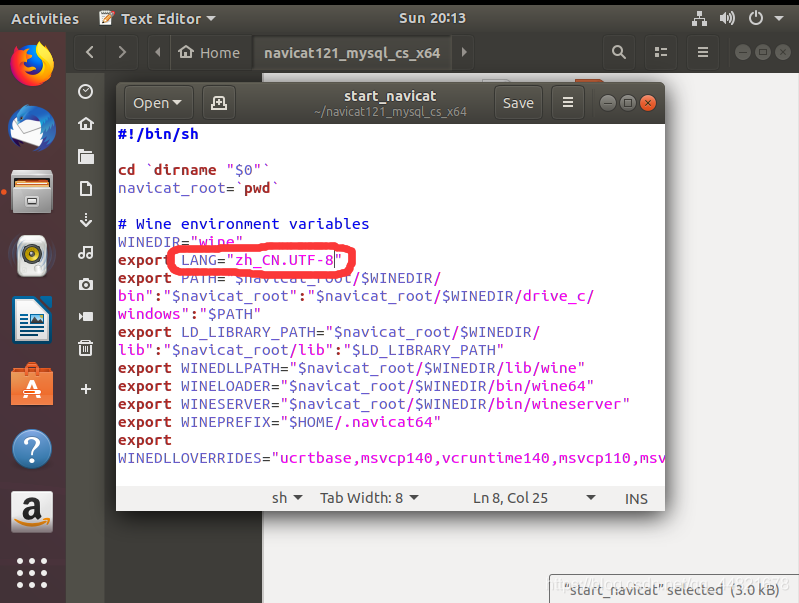
Task: Open the power icon in top bar
Action: coord(756,19)
